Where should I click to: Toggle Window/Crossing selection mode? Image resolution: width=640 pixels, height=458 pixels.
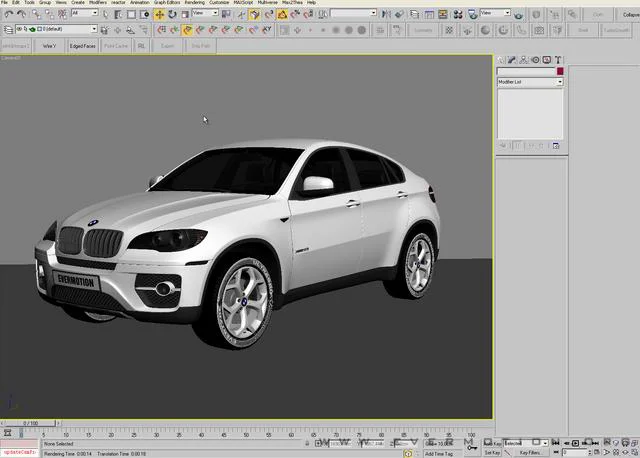point(144,15)
